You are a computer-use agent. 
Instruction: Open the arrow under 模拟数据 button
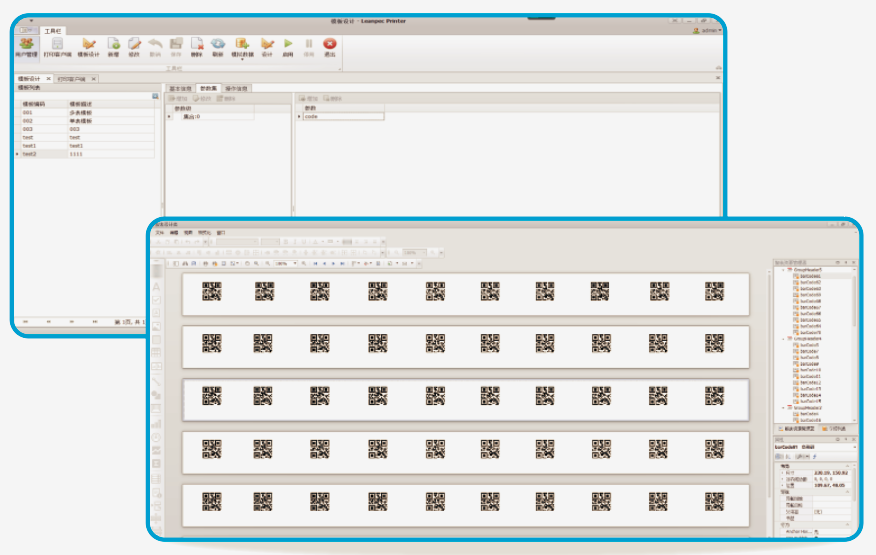pyautogui.click(x=242, y=59)
